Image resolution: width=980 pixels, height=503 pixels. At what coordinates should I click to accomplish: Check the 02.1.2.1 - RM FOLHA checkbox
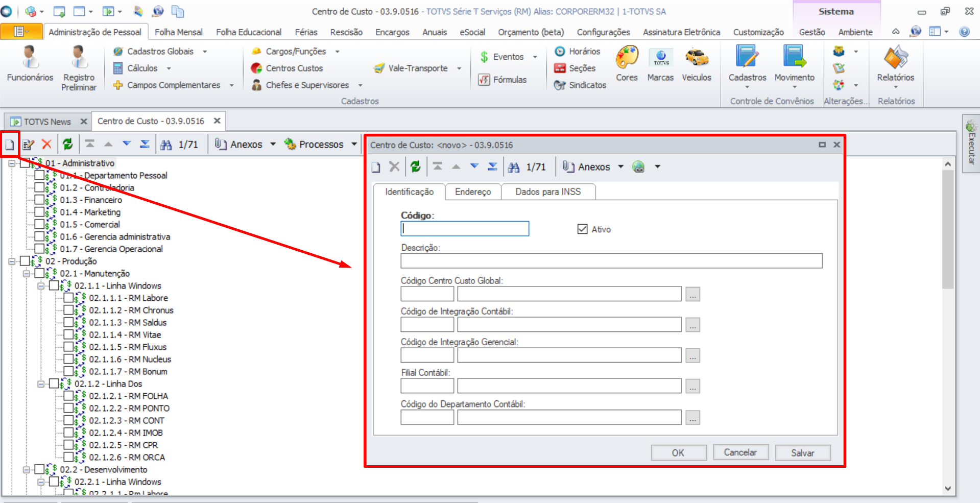[x=68, y=396]
